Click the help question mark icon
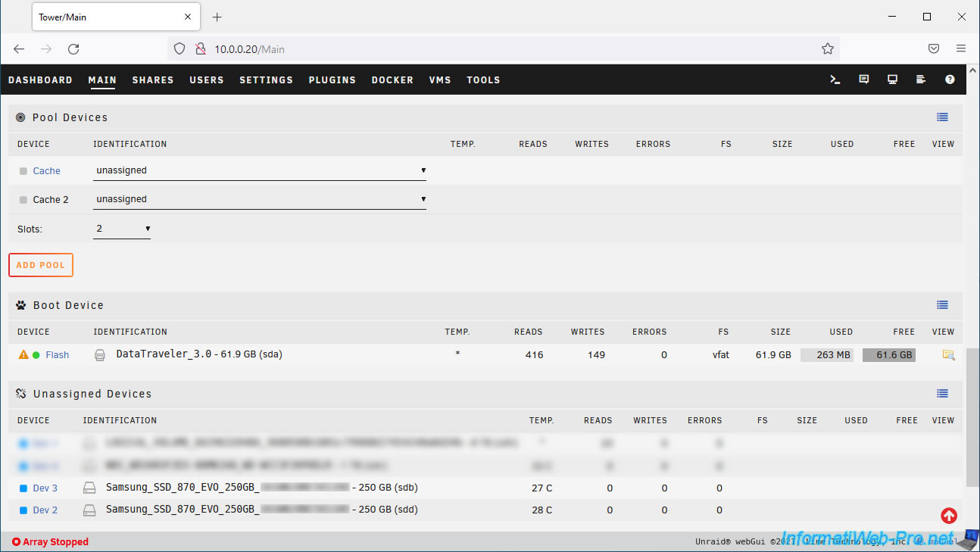This screenshot has width=980, height=552. tap(950, 80)
